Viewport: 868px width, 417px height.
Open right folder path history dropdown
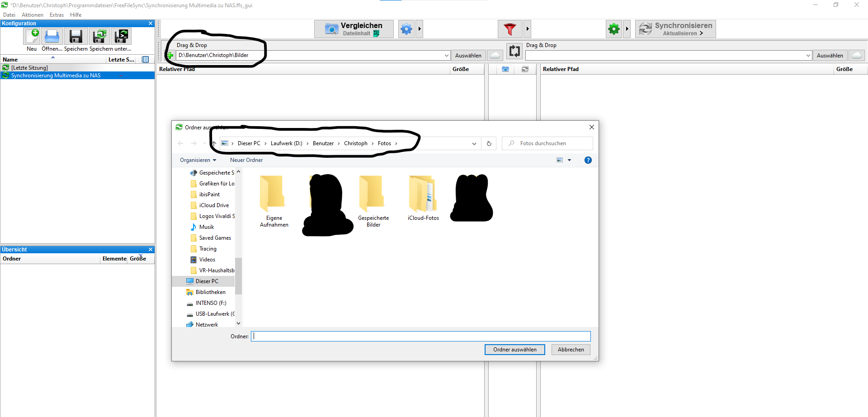[808, 56]
